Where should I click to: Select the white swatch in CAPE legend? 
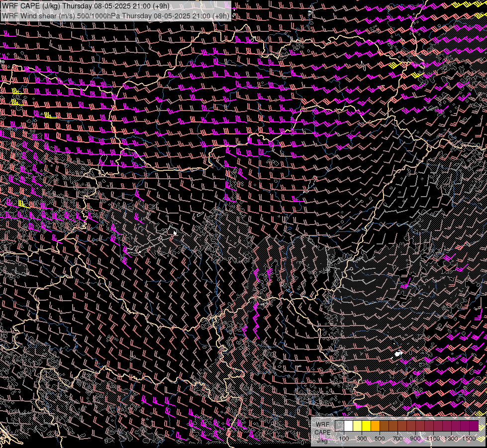(349, 426)
